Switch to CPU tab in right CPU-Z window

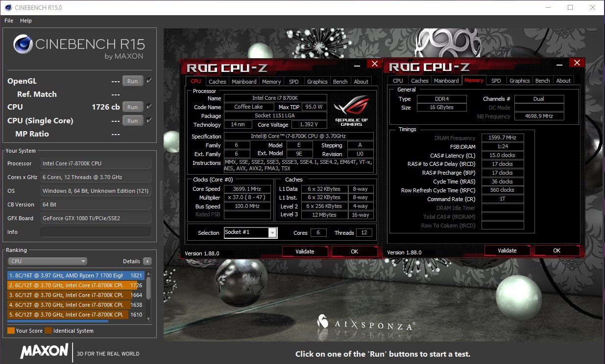[x=398, y=81]
